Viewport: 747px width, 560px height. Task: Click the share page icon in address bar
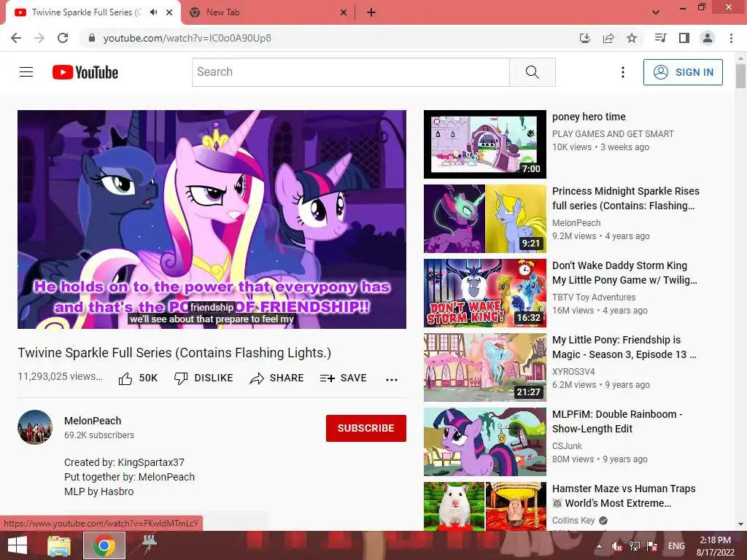(608, 38)
